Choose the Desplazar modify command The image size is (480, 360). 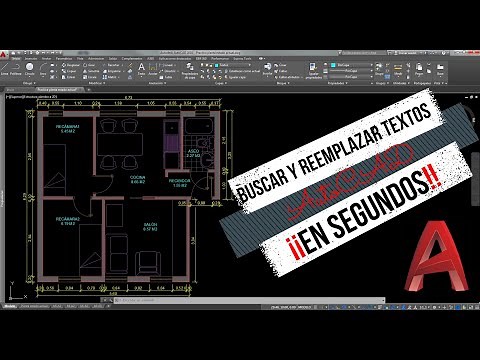[71, 65]
